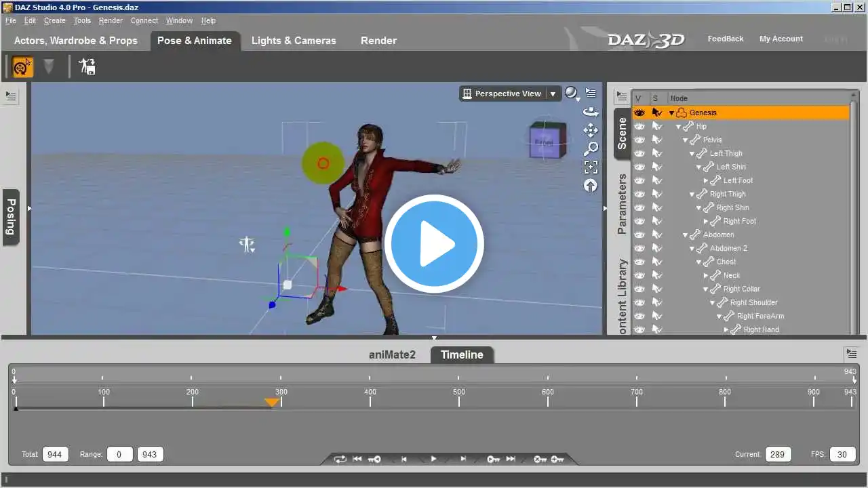Play the timeline animation

(433, 459)
